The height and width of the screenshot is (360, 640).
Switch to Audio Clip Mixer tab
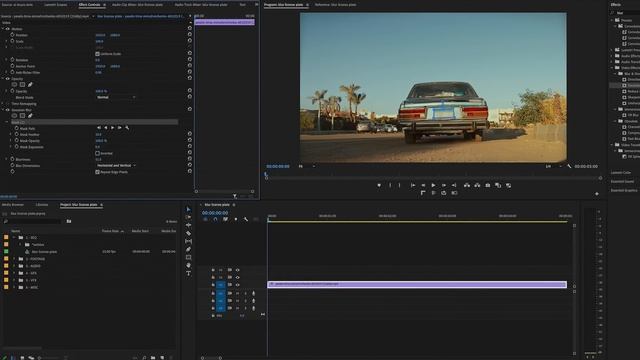137,5
